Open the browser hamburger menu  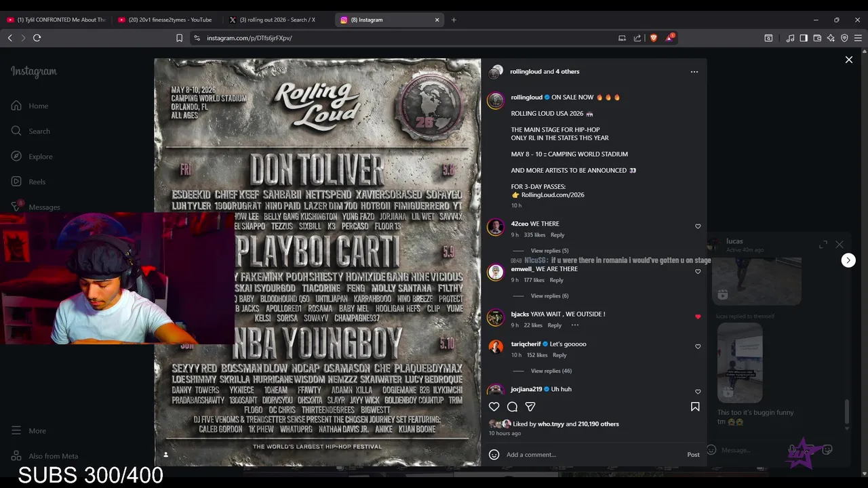click(858, 38)
